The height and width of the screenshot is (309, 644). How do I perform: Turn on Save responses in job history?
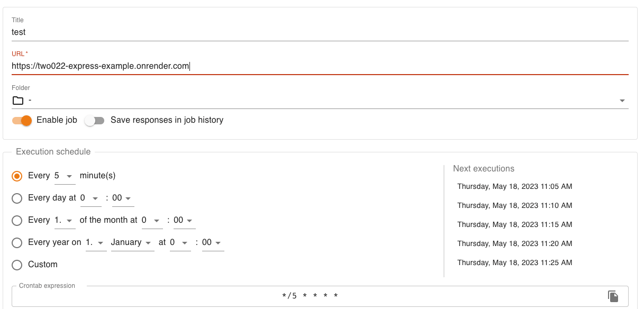click(95, 121)
